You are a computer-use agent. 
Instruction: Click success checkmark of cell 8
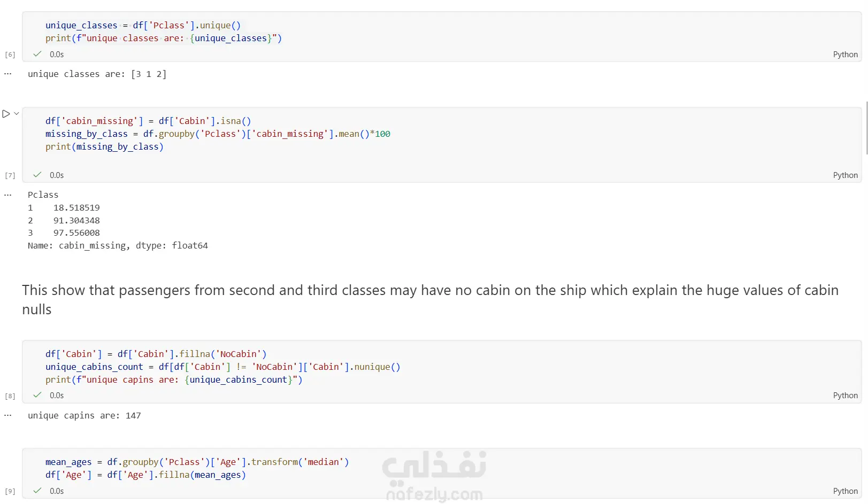coord(37,395)
